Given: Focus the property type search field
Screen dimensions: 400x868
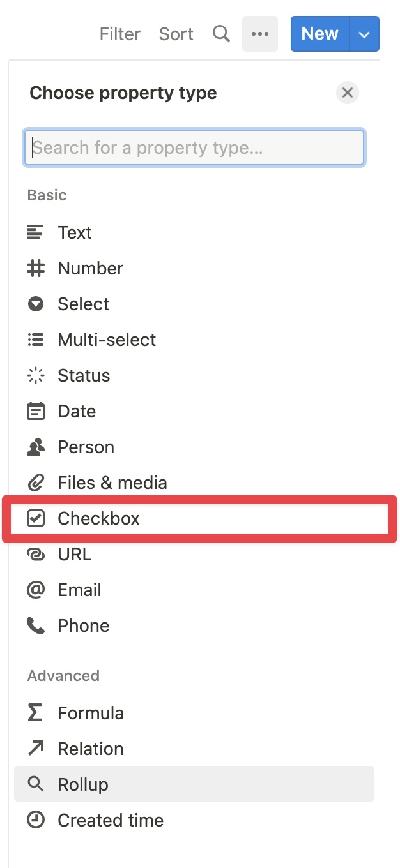Looking at the screenshot, I should pyautogui.click(x=194, y=148).
